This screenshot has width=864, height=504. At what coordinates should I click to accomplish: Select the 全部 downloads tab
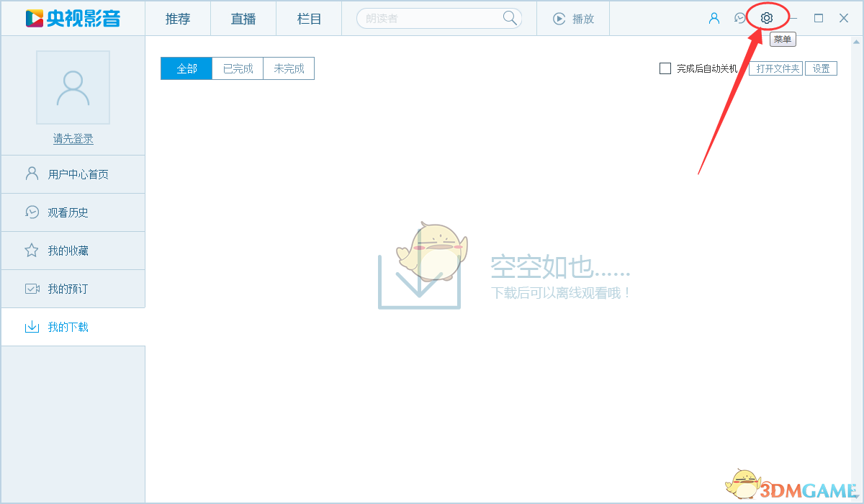186,68
